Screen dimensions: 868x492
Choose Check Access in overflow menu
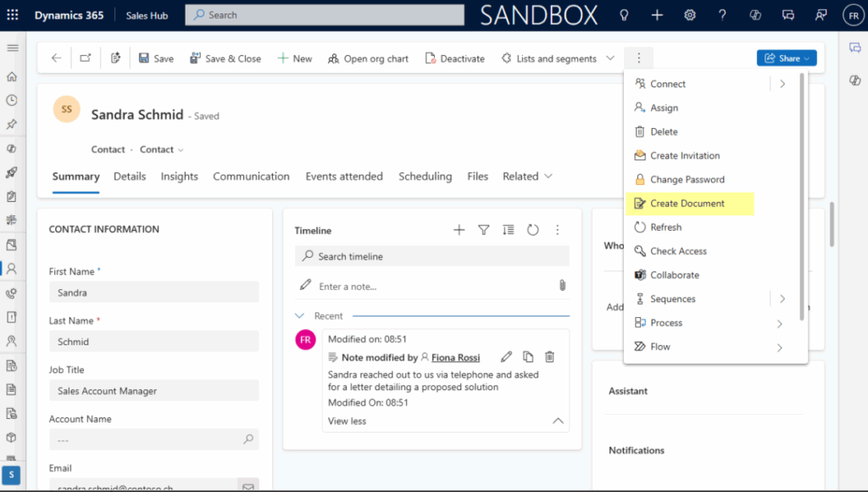pos(677,251)
